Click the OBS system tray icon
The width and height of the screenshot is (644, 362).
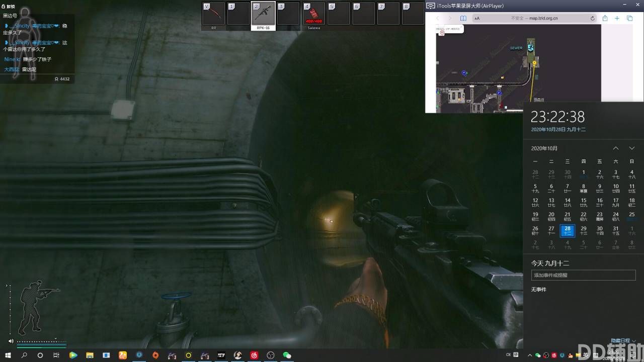click(546, 355)
